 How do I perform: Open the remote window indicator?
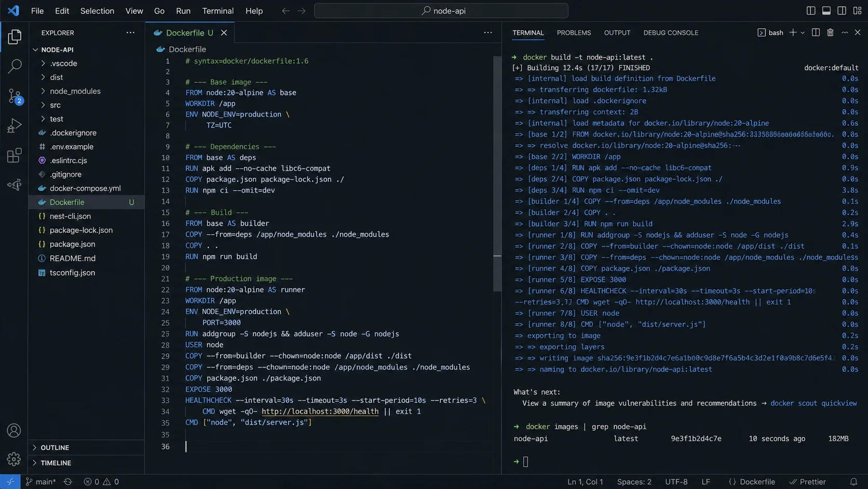click(10, 482)
